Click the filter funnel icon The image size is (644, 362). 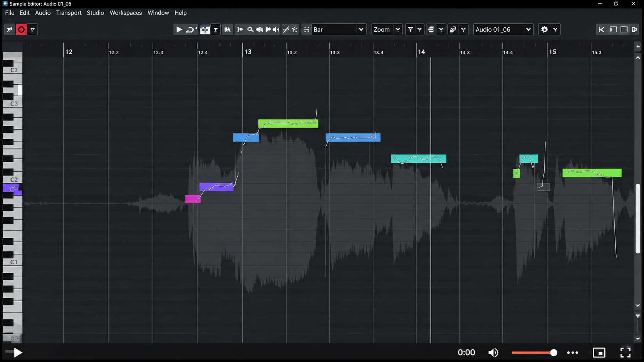[411, 30]
